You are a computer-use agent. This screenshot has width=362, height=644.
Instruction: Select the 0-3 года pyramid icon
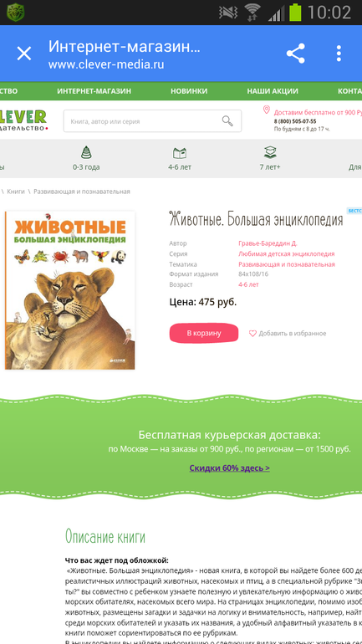(x=86, y=153)
